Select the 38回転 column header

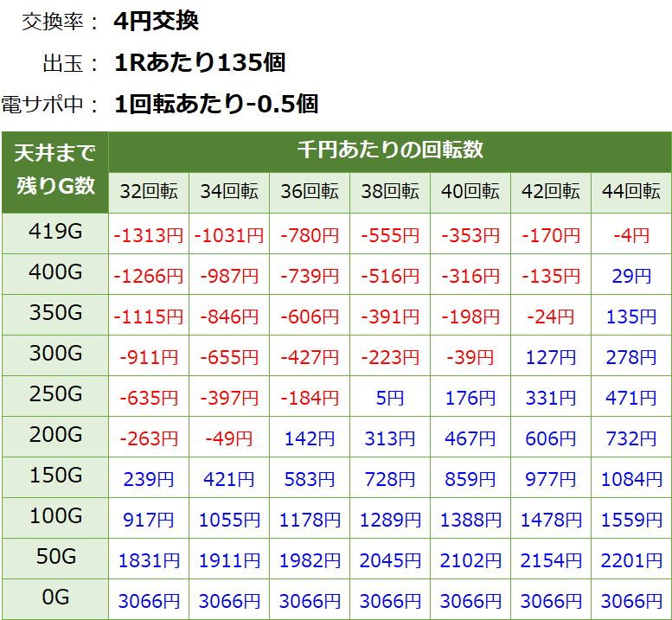tap(390, 192)
